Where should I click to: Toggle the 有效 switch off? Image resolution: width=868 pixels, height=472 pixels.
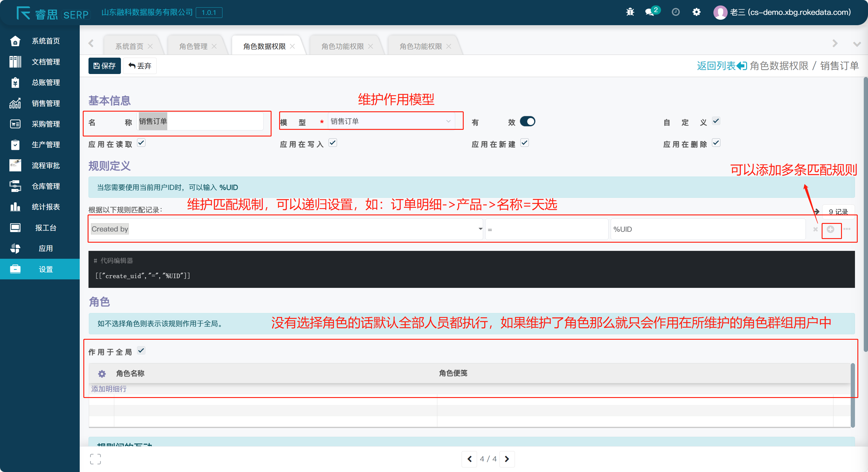point(527,121)
